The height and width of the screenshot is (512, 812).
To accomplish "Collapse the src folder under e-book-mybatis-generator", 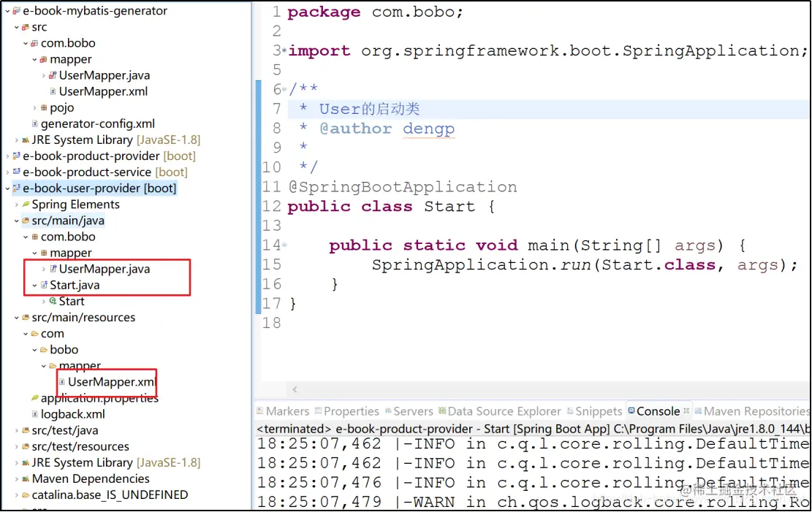I will point(17,27).
